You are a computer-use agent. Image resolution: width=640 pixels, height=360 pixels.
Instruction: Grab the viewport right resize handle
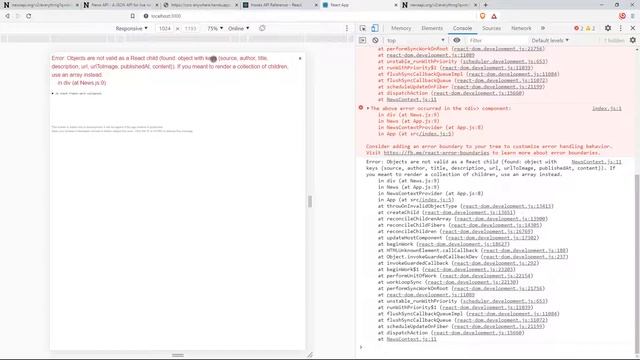click(x=310, y=201)
